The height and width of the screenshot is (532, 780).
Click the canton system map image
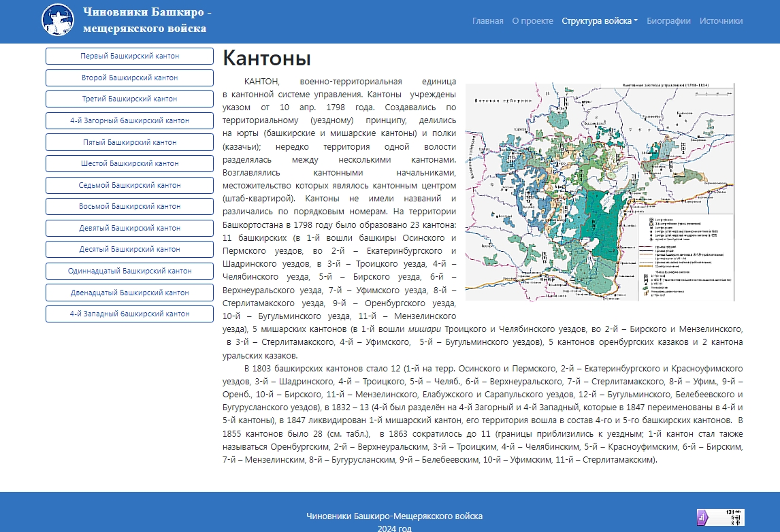coord(600,192)
